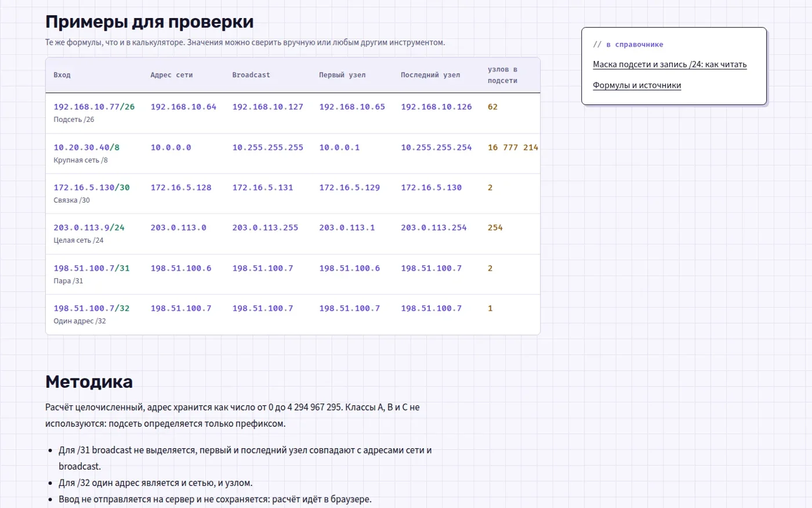Select first host 192.168.10.65
The height and width of the screenshot is (508, 812).
click(x=352, y=107)
